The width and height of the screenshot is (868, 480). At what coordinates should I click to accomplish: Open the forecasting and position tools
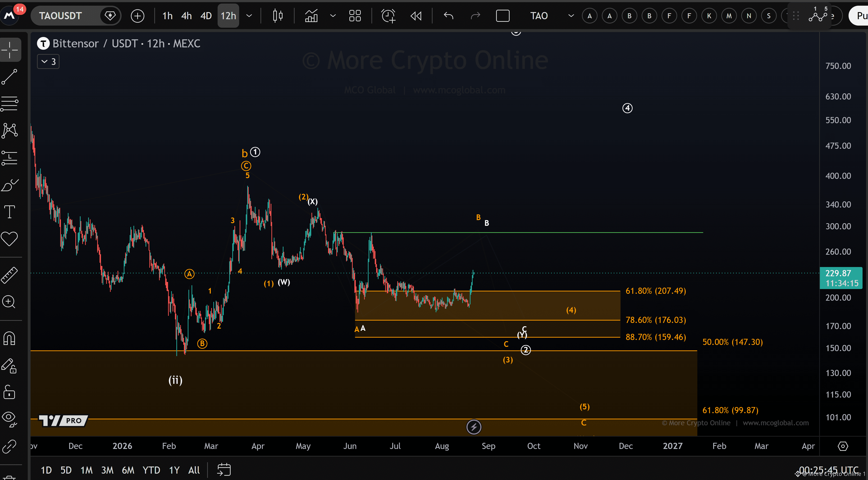10,158
